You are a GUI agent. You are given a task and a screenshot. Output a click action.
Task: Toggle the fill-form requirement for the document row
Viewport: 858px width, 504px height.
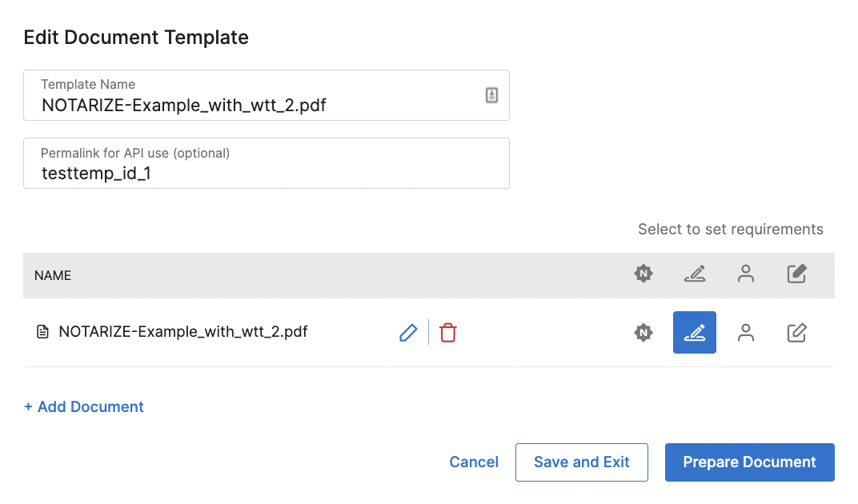(796, 333)
